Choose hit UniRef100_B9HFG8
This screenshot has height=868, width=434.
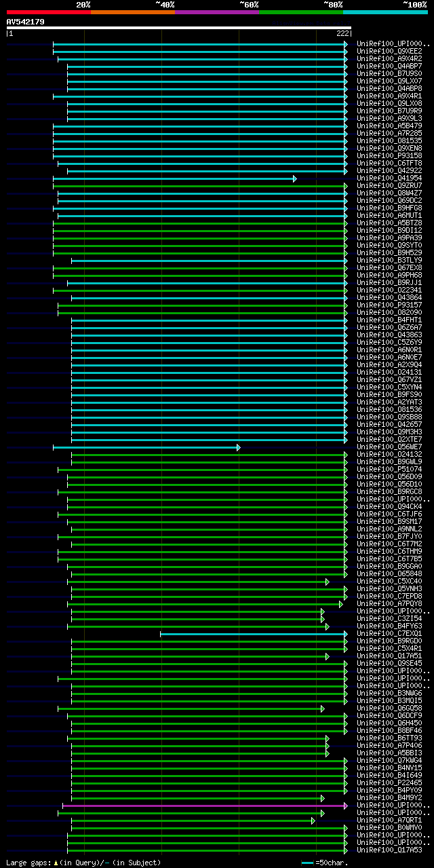coord(389,208)
